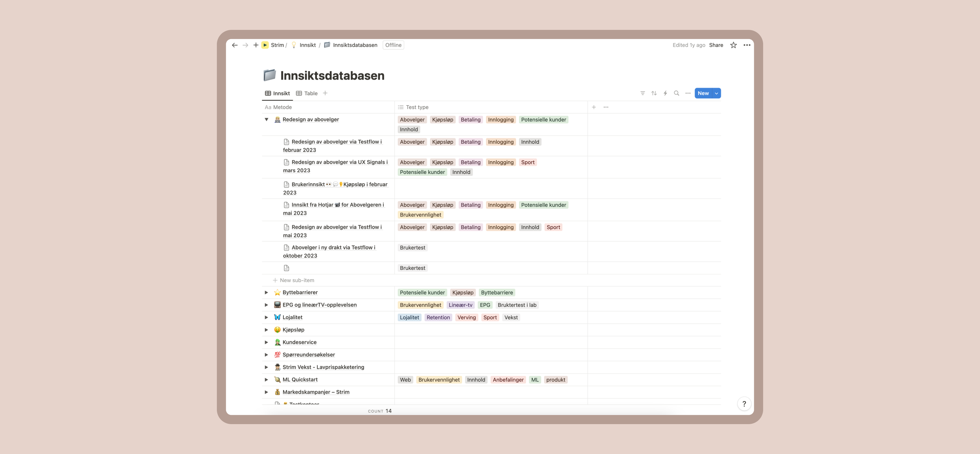Open the page options three-dot menu
Image resolution: width=980 pixels, height=454 pixels.
747,45
